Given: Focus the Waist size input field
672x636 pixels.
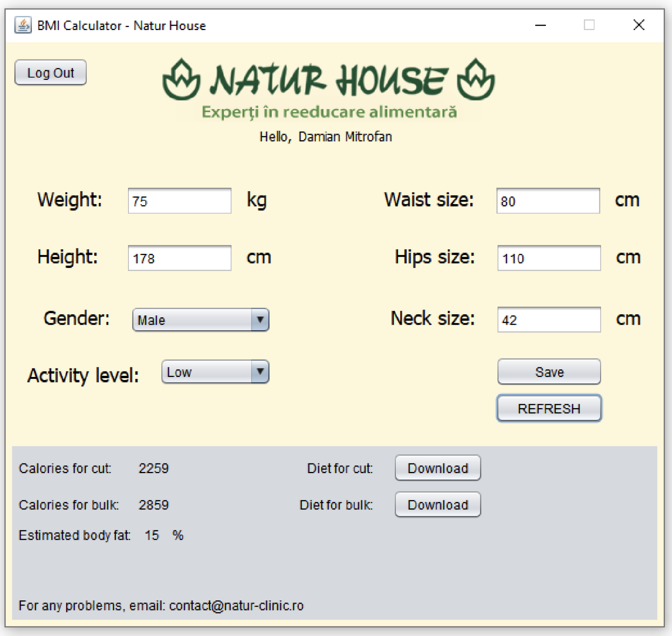Looking at the screenshot, I should (x=548, y=201).
